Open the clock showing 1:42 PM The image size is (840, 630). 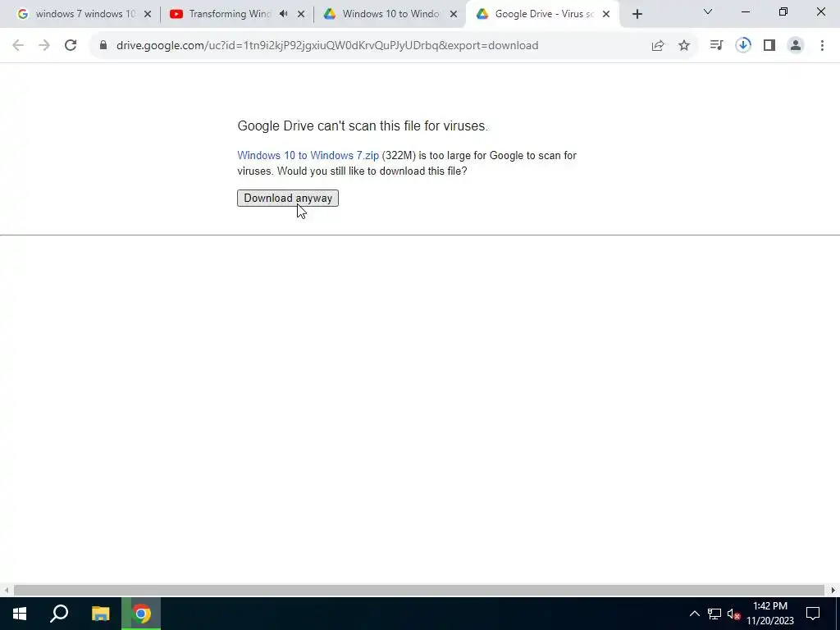click(769, 614)
